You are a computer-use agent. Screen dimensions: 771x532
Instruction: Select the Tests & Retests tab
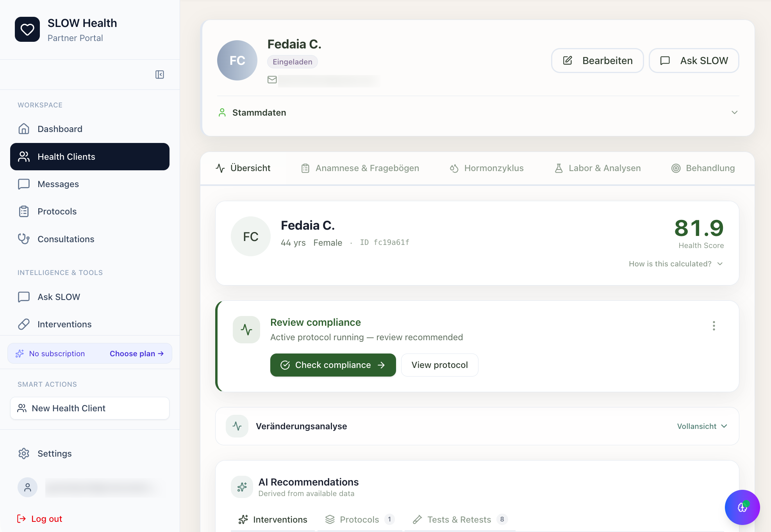pos(460,520)
